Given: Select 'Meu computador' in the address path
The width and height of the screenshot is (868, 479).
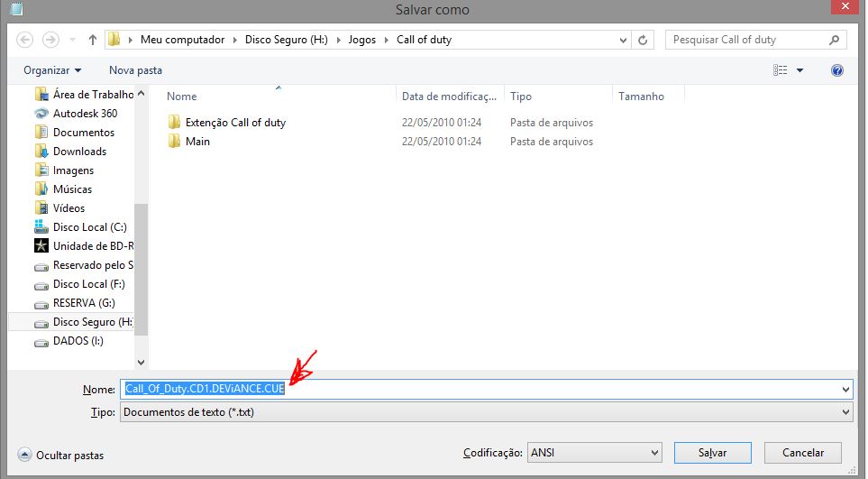Looking at the screenshot, I should (x=182, y=40).
